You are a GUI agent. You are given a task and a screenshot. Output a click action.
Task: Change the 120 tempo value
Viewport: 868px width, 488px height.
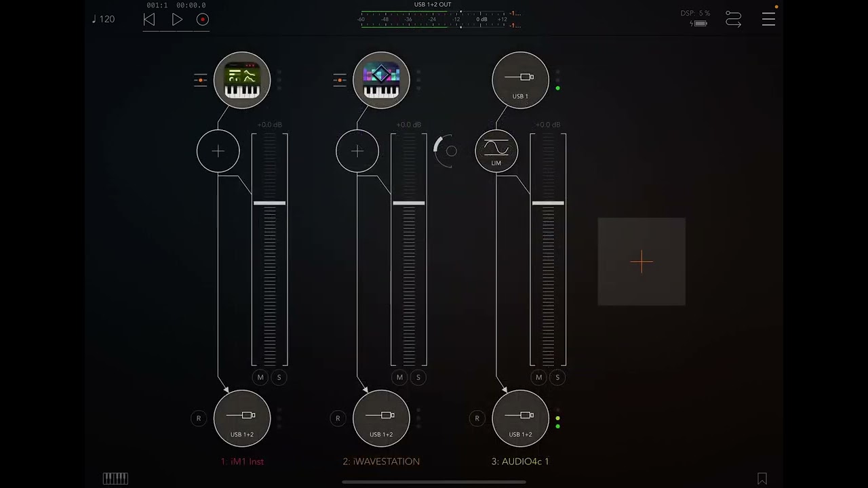104,19
